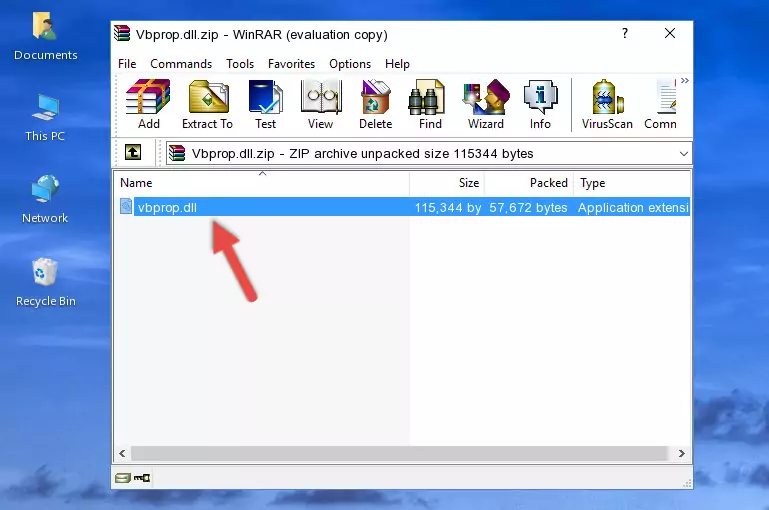Launch the Wizard tool

[x=486, y=104]
